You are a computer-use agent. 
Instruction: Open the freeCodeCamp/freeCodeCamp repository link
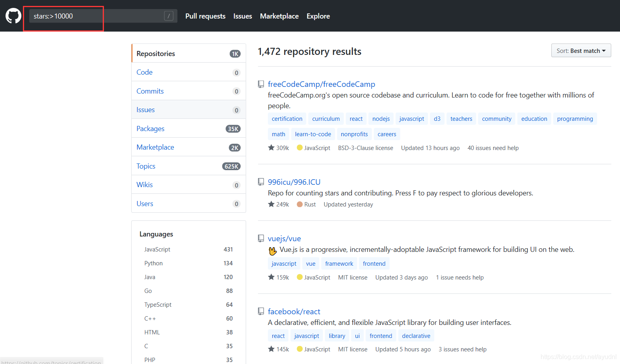click(x=321, y=84)
